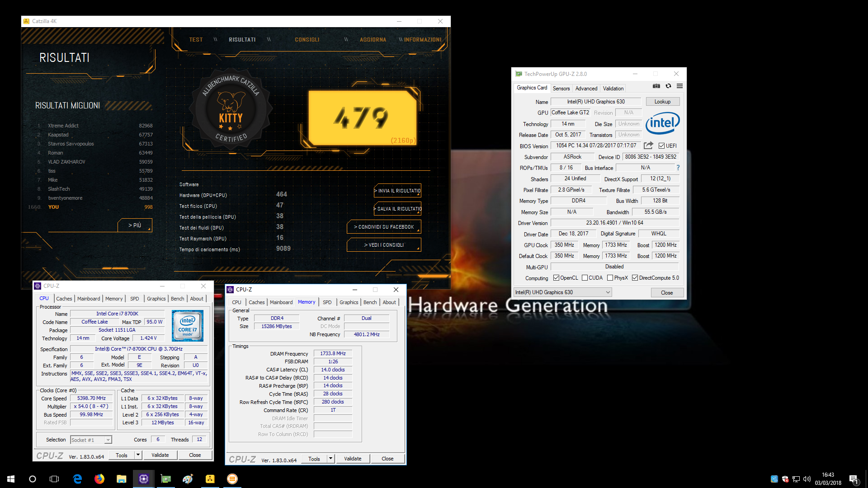This screenshot has height=488, width=868.
Task: Click Core Speed value 5398.70 MHz
Action: [x=91, y=399]
